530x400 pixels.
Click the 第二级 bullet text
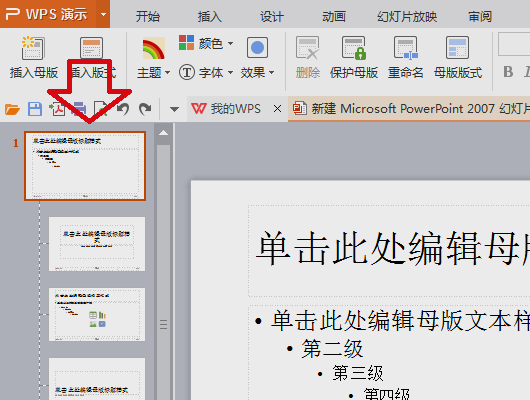click(x=332, y=349)
